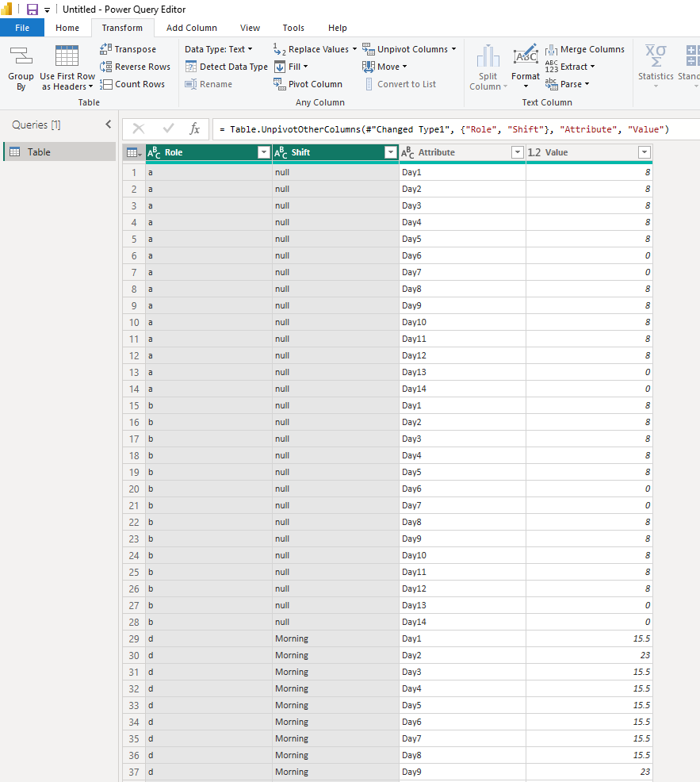Click the Role cell 'd' in row 33
This screenshot has width=700, height=782.
click(209, 705)
